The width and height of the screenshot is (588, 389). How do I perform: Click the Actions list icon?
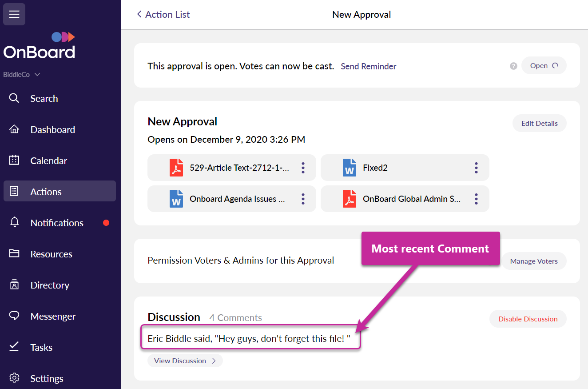pos(14,192)
